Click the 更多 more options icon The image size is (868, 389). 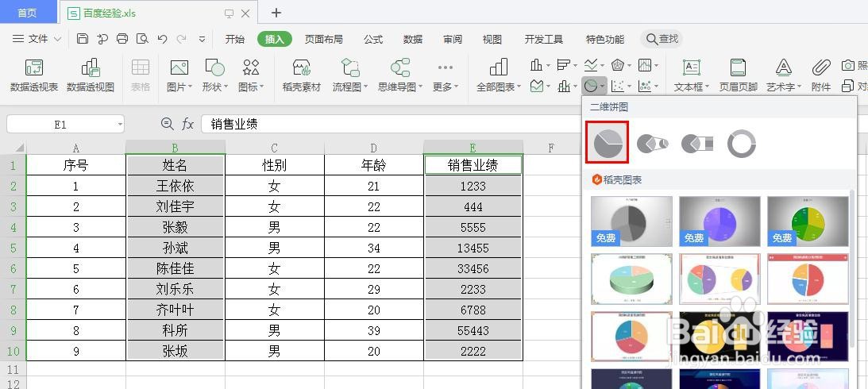pyautogui.click(x=445, y=68)
